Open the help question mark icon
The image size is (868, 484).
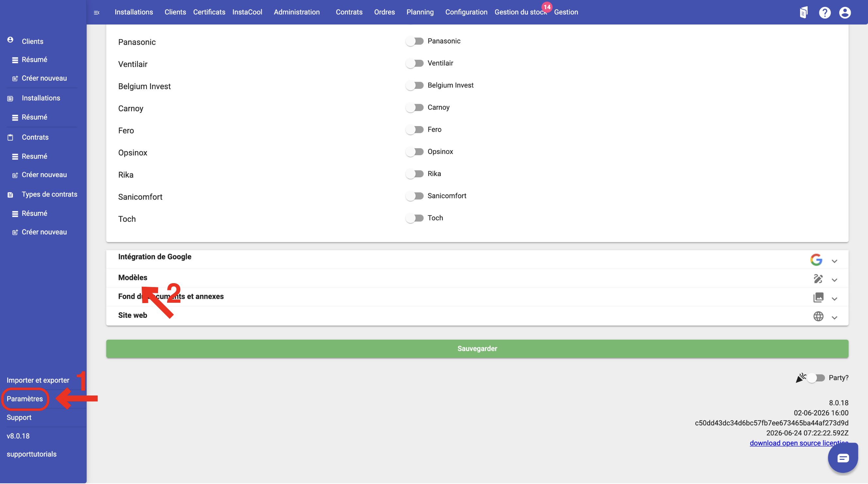coord(825,12)
